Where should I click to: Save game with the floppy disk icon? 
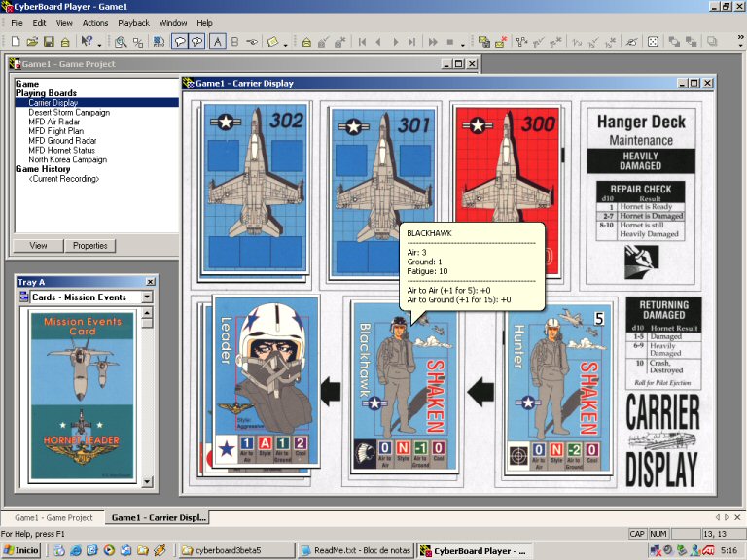(x=49, y=42)
